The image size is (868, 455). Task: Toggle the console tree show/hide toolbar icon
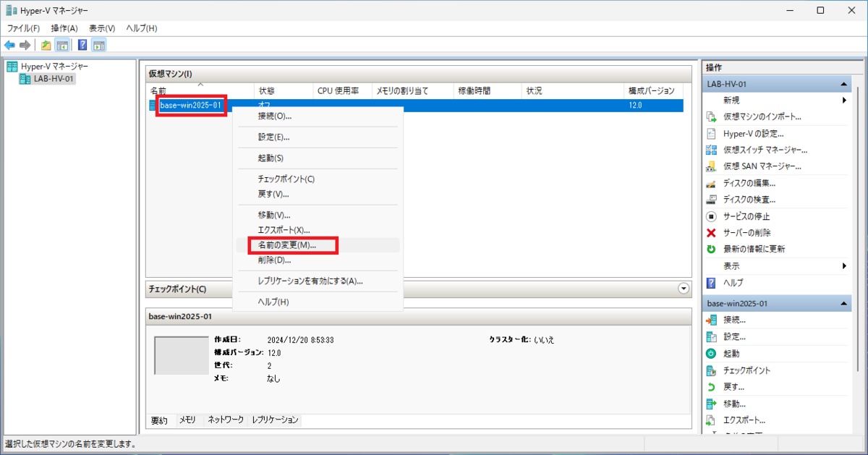point(62,45)
